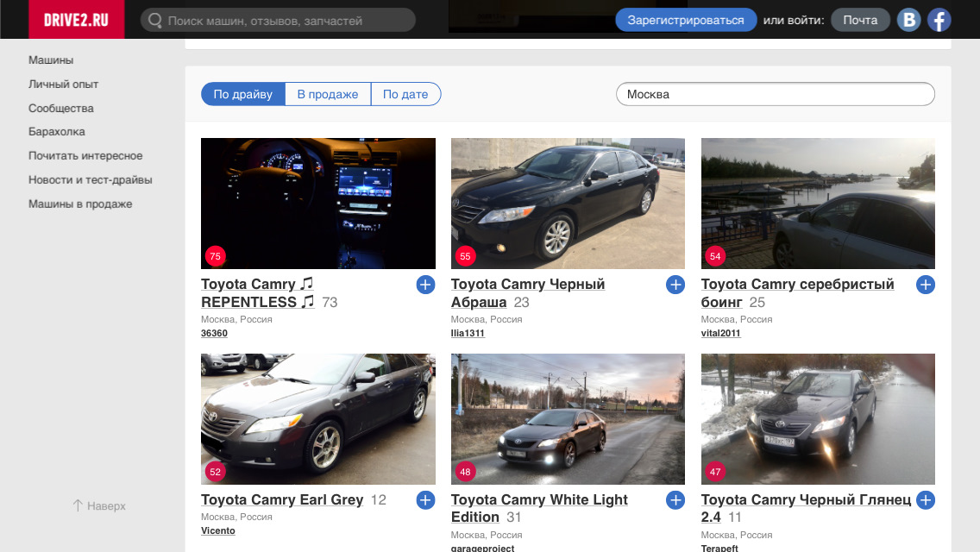Open Toyota Camry Черный Глянец 2.4 link
The image size is (980, 552).
pyautogui.click(x=806, y=508)
